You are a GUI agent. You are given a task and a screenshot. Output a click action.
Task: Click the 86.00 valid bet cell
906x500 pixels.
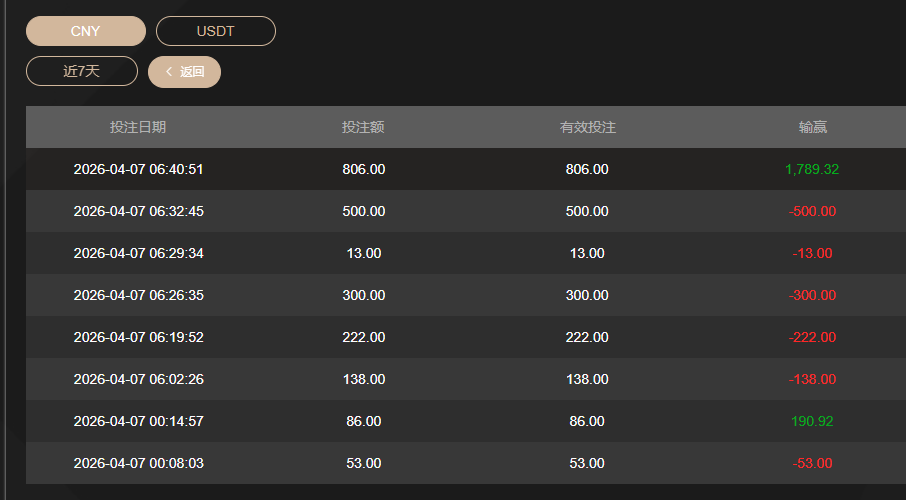(x=587, y=421)
